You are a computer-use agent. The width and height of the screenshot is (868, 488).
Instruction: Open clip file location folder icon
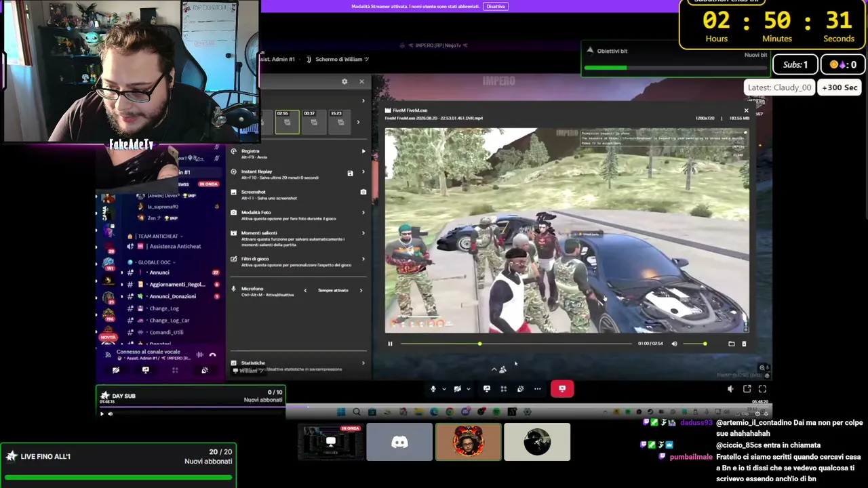731,344
